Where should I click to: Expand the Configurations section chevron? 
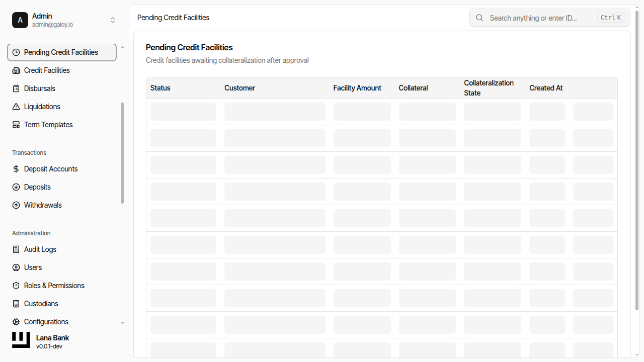pyautogui.click(x=122, y=322)
